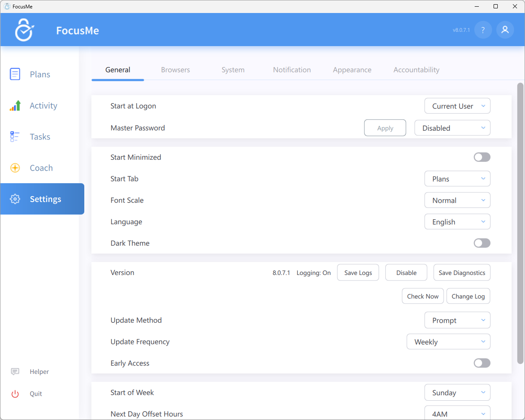Image resolution: width=525 pixels, height=420 pixels.
Task: Open Update Method Prompt dropdown
Action: [x=457, y=320]
